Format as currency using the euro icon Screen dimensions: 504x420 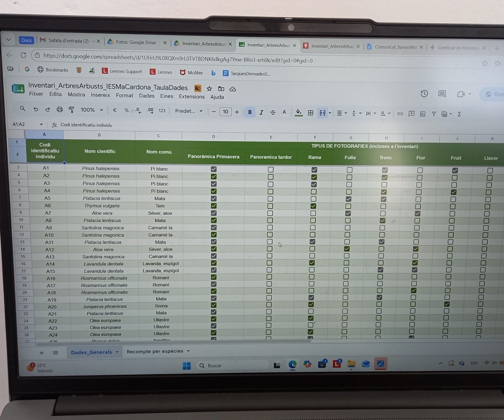pos(115,110)
